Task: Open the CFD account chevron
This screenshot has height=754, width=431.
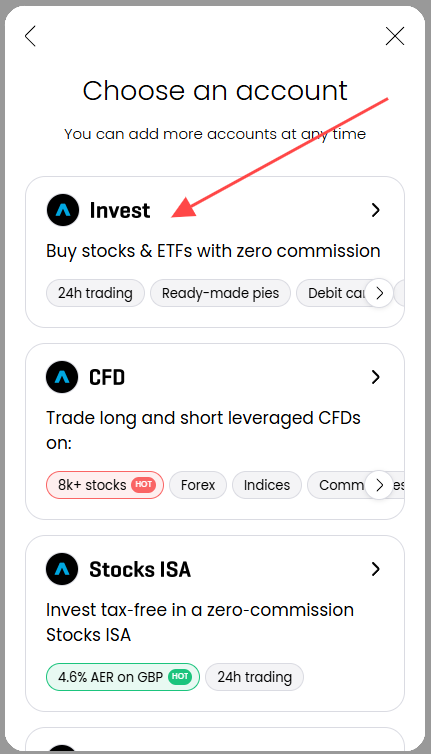Action: 376,377
